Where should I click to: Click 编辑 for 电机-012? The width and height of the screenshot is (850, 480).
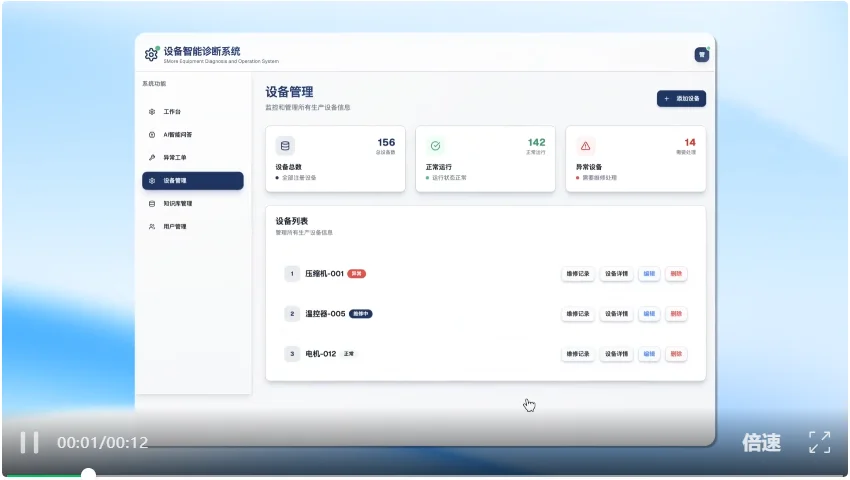649,354
